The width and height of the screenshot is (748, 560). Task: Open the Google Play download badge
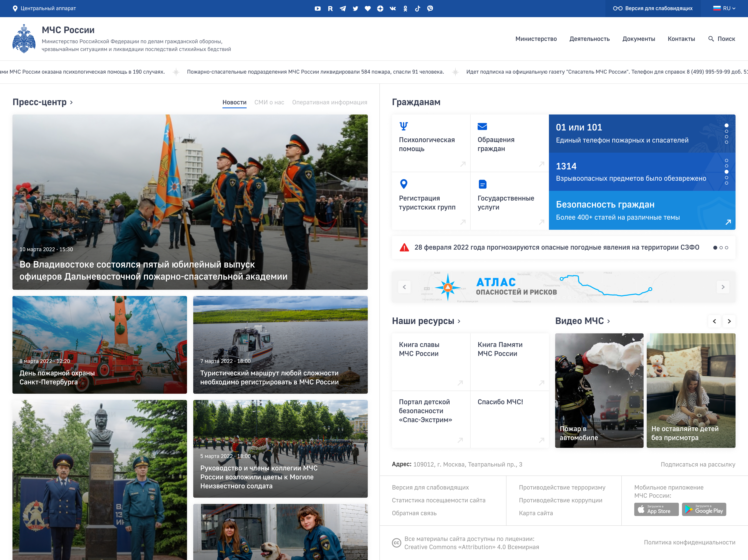tap(704, 509)
